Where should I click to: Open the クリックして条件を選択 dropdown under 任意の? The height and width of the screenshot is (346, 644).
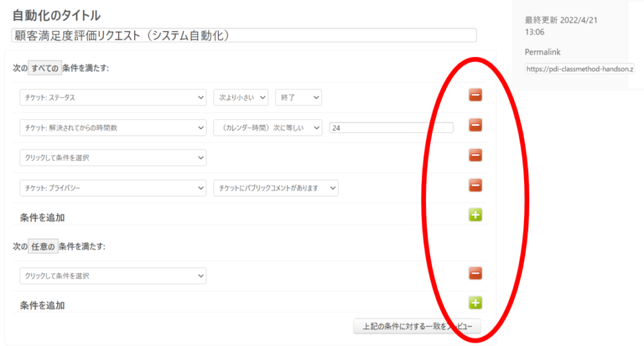click(x=113, y=276)
